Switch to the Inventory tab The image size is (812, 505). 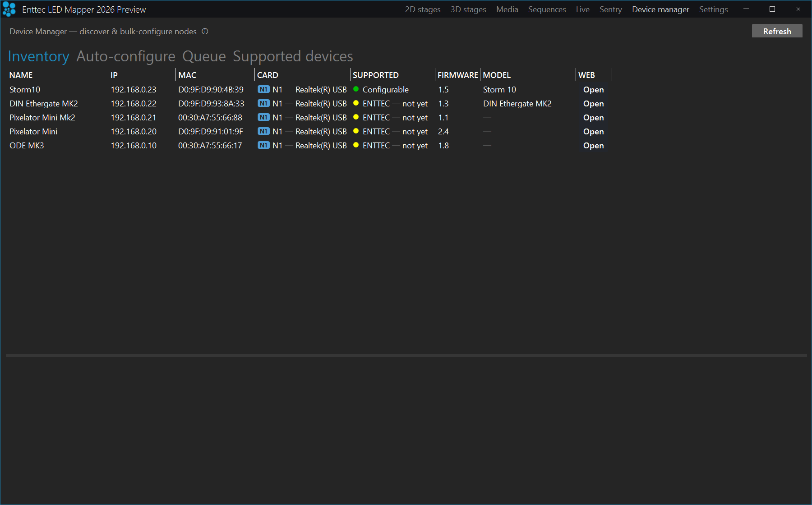tap(38, 56)
